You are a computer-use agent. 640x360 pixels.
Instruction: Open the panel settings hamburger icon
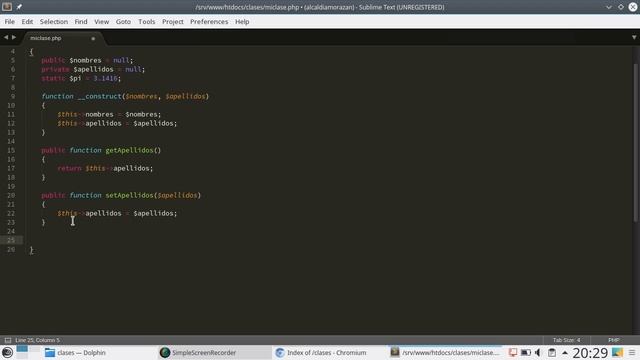tap(632, 353)
